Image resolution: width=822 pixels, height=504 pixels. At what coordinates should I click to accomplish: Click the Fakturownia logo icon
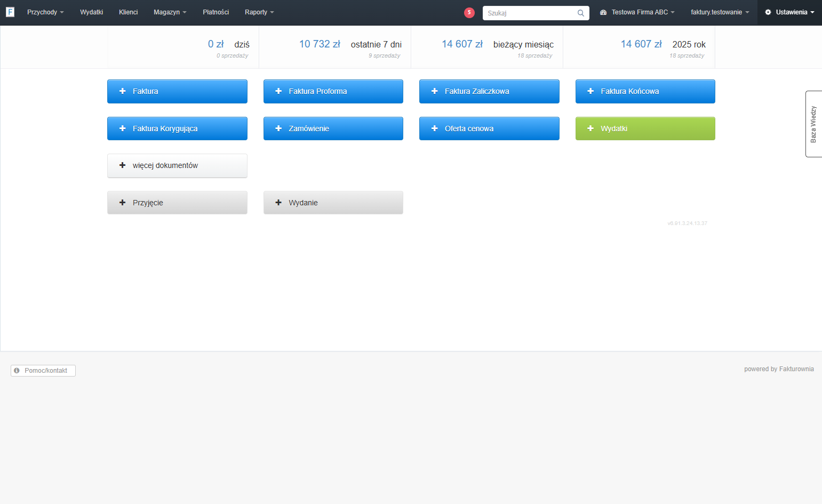pos(10,12)
